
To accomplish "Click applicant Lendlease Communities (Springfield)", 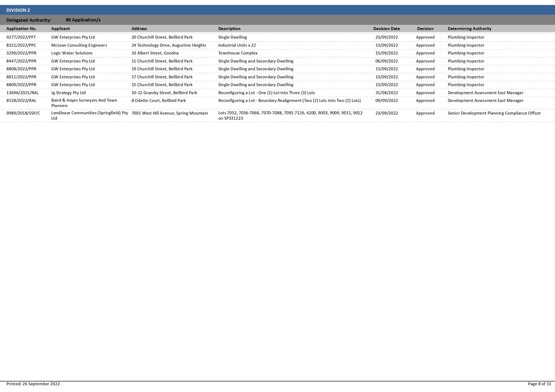I will click(90, 116).
